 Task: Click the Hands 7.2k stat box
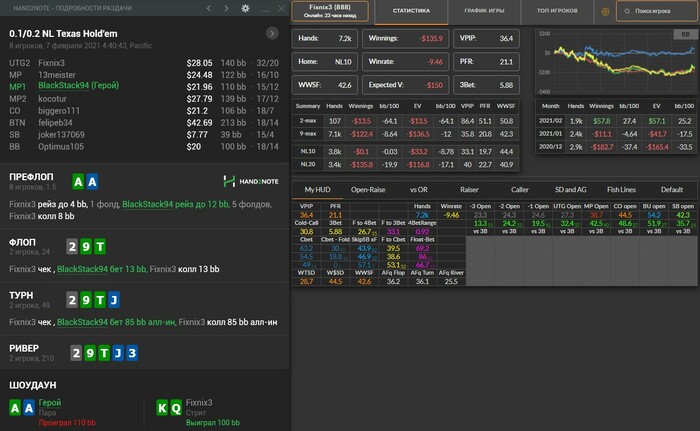(x=325, y=38)
